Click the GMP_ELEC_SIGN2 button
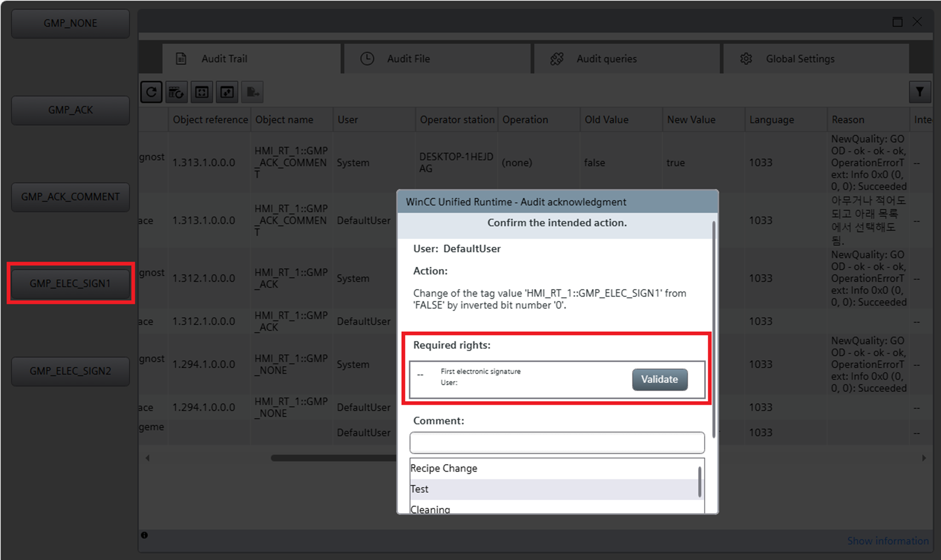 click(x=70, y=371)
